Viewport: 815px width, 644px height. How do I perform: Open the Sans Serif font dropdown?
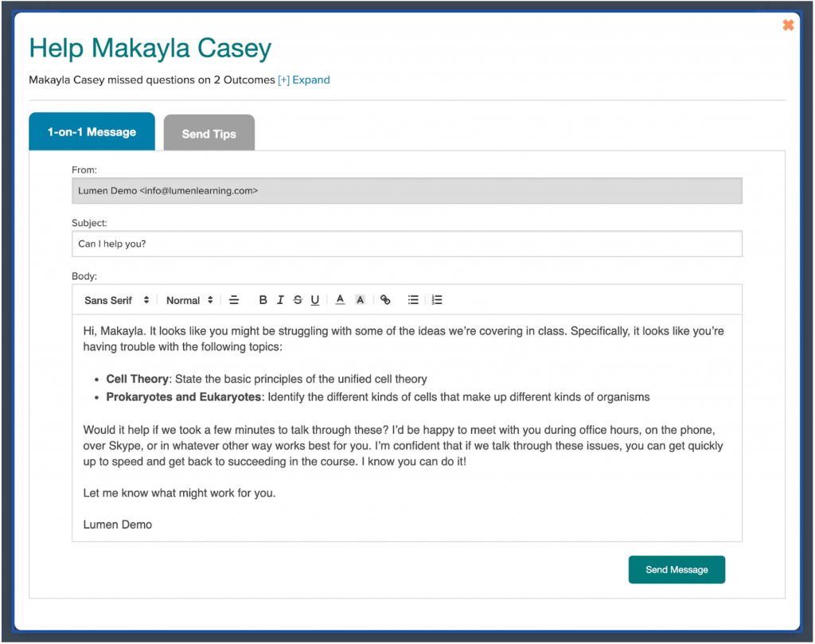coord(116,300)
